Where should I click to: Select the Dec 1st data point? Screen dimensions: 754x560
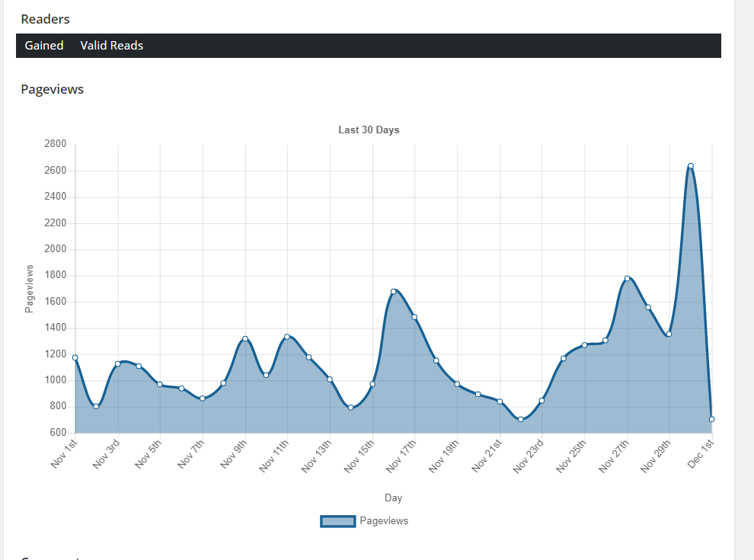click(x=711, y=419)
